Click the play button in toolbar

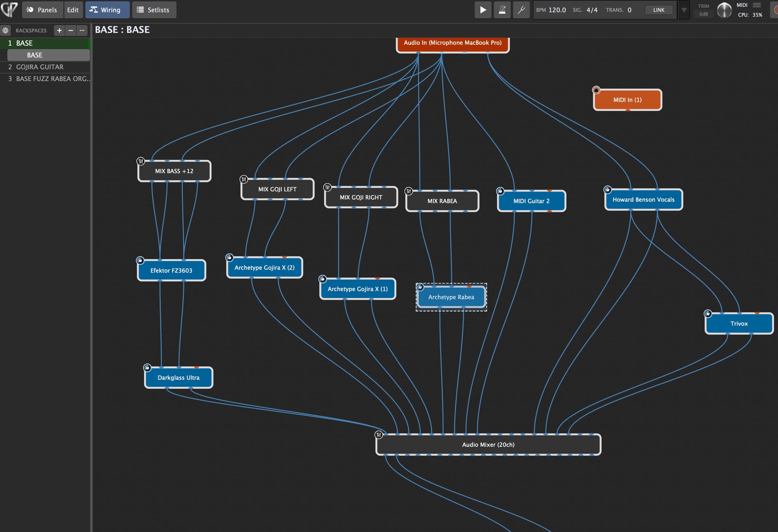[483, 10]
